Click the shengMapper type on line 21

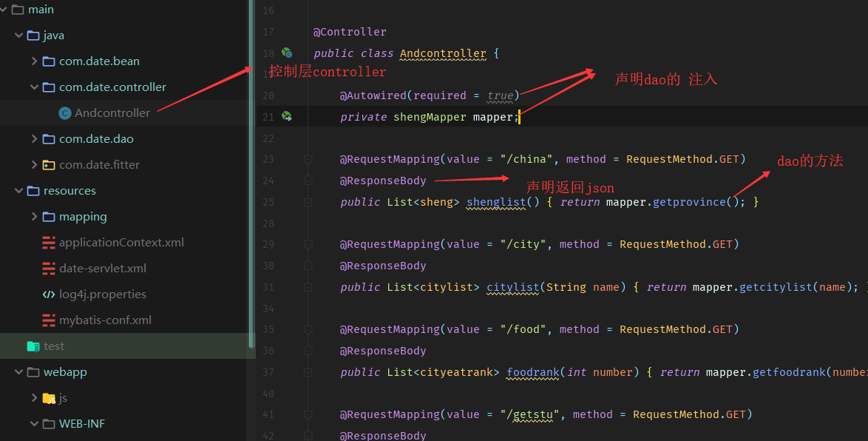coord(430,117)
